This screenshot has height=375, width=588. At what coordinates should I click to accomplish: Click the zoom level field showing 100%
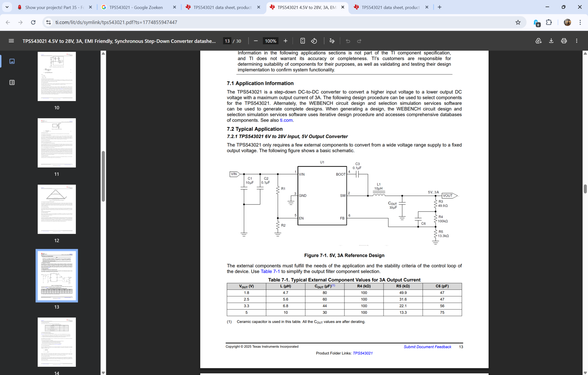click(270, 41)
